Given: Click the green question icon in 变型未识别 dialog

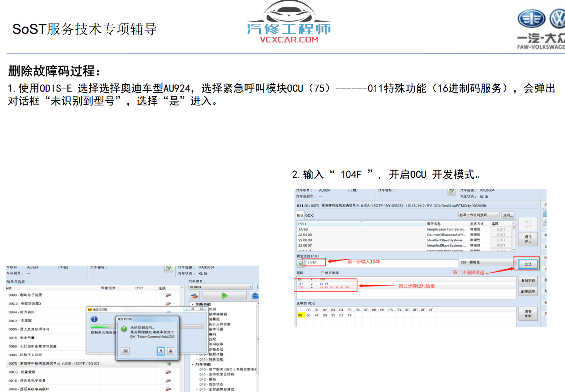Looking at the screenshot, I should point(123,329).
